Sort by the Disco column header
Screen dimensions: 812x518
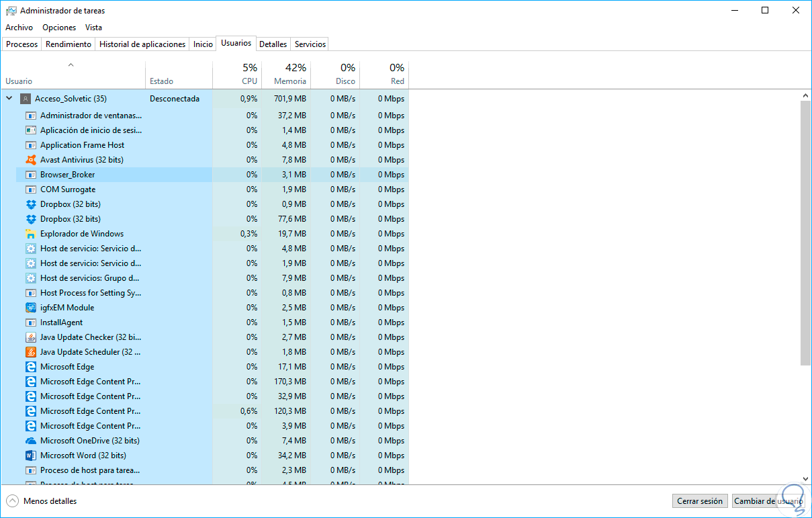335,75
